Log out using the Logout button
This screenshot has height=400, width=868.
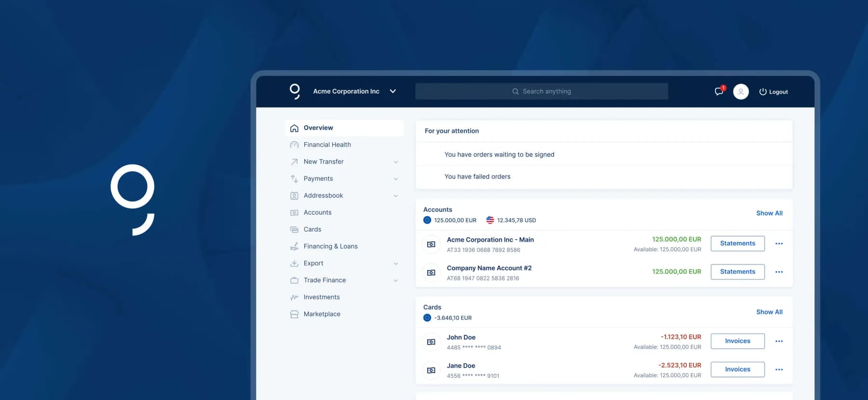[x=773, y=92]
